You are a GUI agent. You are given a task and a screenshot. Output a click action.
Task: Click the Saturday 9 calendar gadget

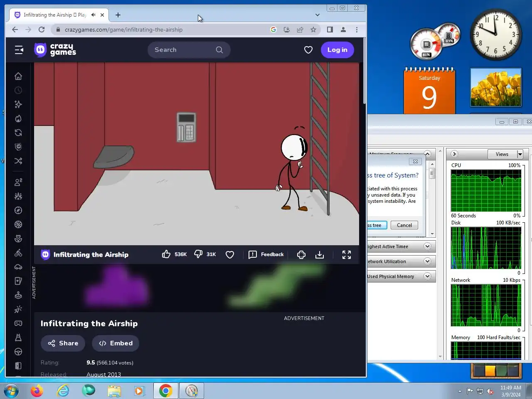429,91
